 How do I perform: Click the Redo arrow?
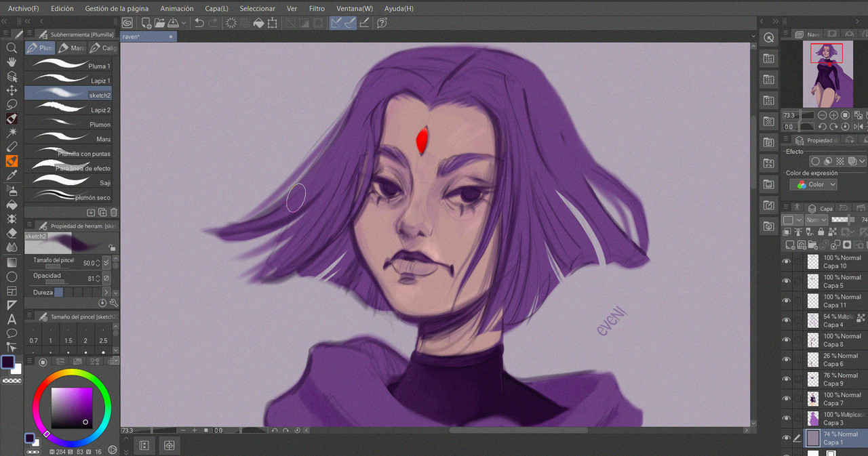[x=213, y=22]
